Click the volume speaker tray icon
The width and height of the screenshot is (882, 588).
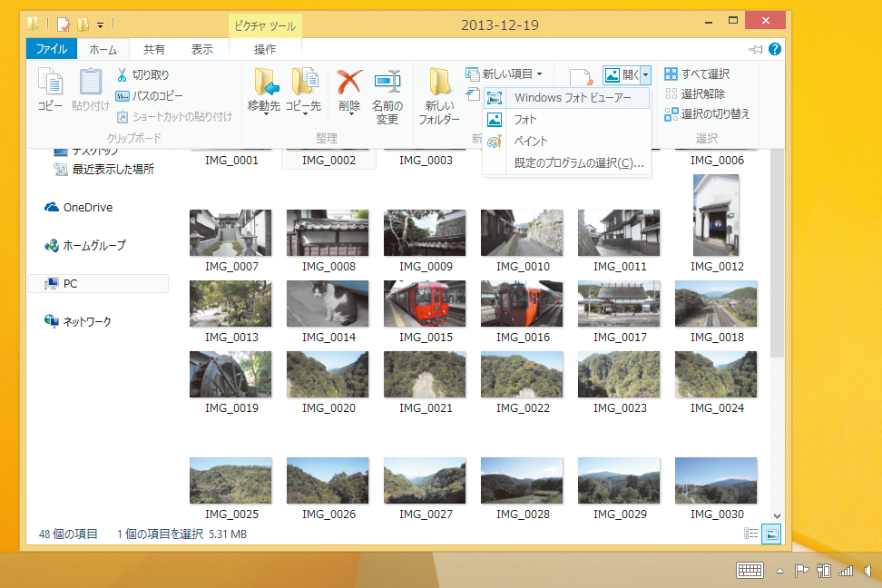867,571
